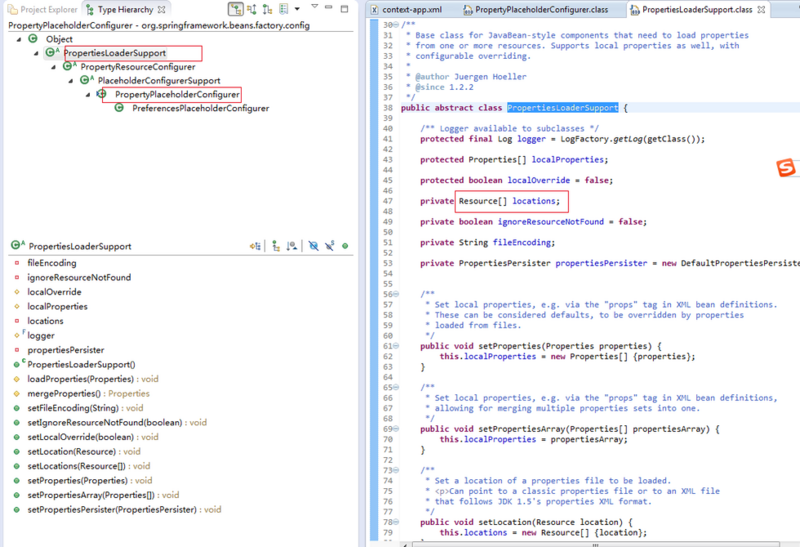The image size is (800, 547).
Task: Click public method icon of setProperties(Properties)
Action: click(17, 481)
